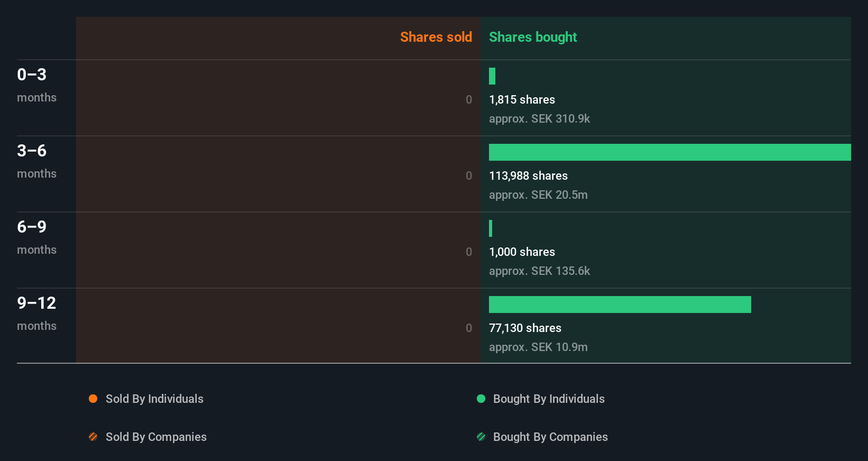
Task: Select the 6–9 months bought bar
Action: (491, 228)
